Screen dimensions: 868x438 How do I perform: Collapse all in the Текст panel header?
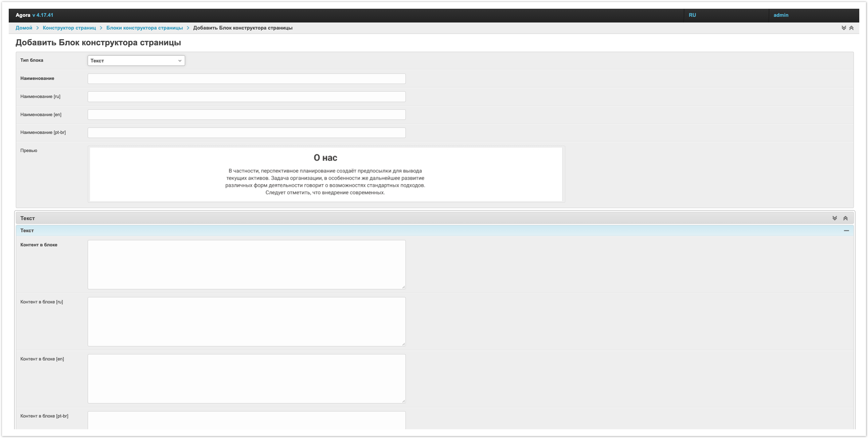coord(845,218)
